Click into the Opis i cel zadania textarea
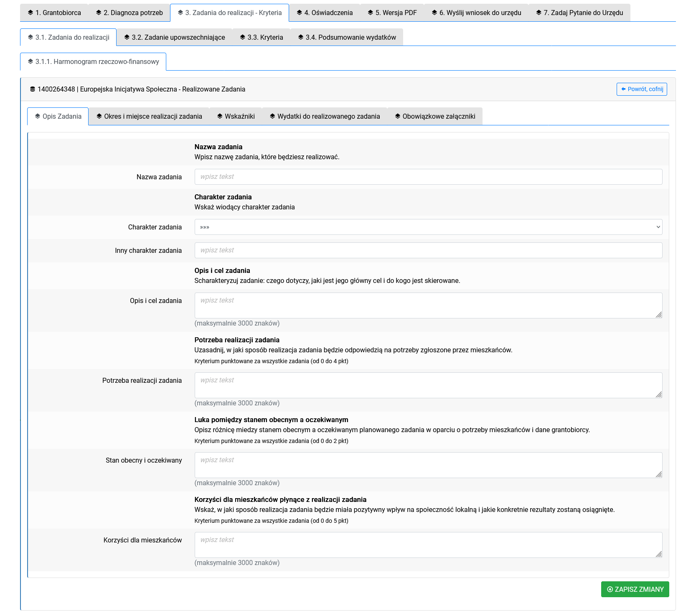Image resolution: width=696 pixels, height=616 pixels. (x=428, y=305)
